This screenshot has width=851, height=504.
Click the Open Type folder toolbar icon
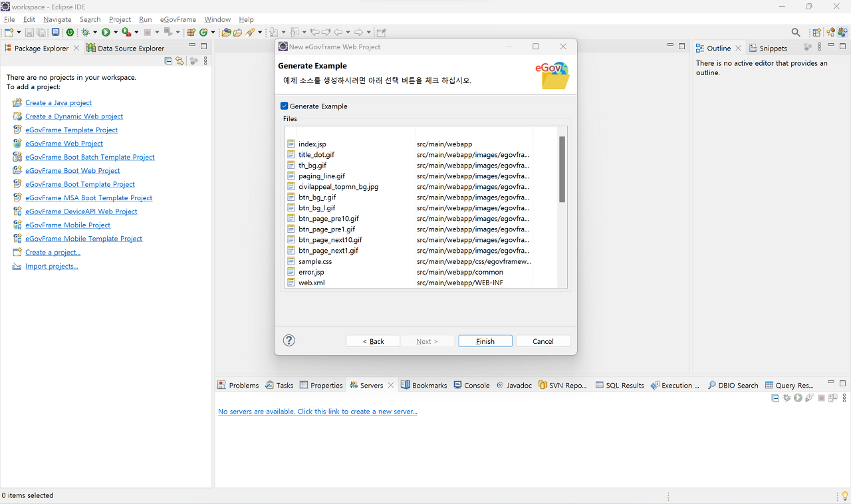coord(226,32)
